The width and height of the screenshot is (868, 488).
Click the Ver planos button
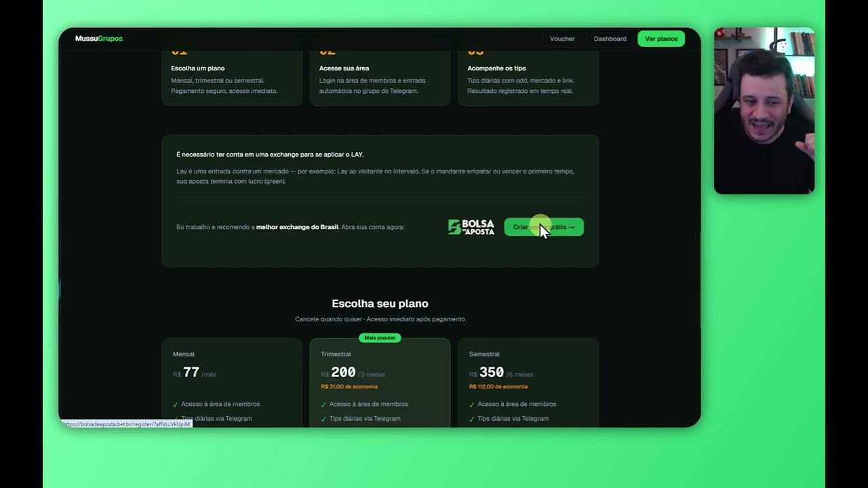pyautogui.click(x=661, y=39)
